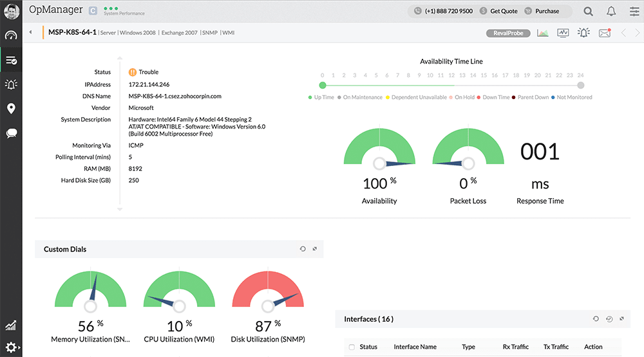Screen dimensions: 644x357
Task: Sort by Tx Traffic column
Action: pyautogui.click(x=556, y=347)
